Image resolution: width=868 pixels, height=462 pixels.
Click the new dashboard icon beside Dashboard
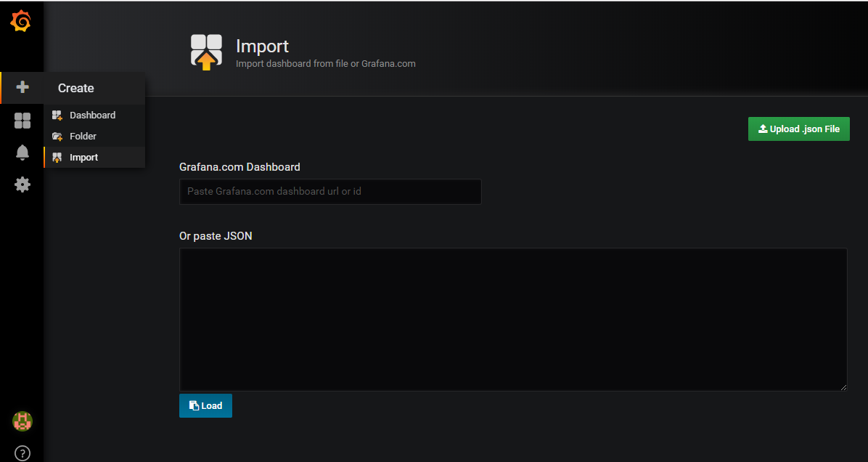(57, 115)
